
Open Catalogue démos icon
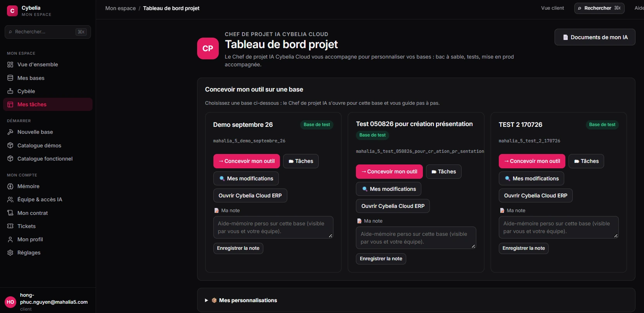[x=10, y=145]
